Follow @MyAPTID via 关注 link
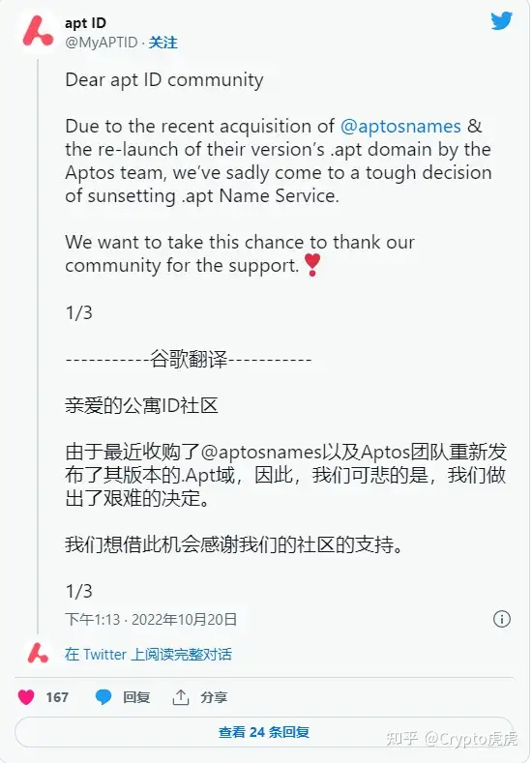This screenshot has width=532, height=763. coord(163,43)
